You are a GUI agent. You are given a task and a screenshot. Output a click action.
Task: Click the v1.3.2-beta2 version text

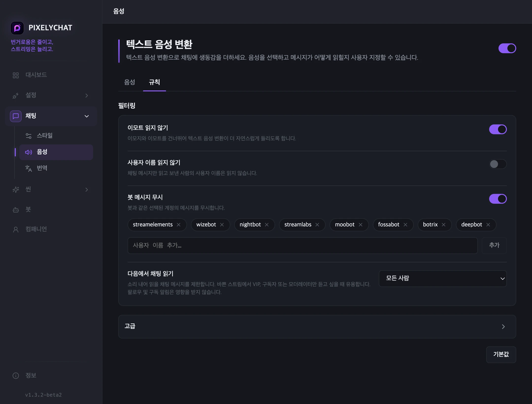click(x=43, y=395)
